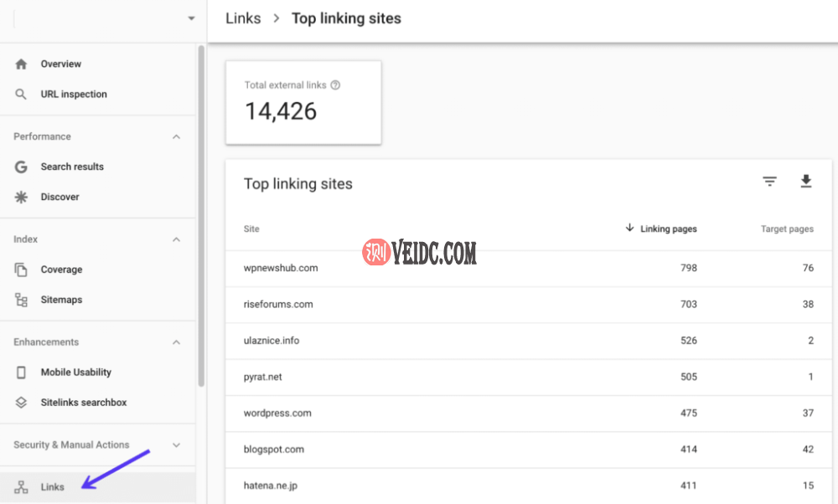
Task: Open the property selector dropdown
Action: tap(191, 18)
